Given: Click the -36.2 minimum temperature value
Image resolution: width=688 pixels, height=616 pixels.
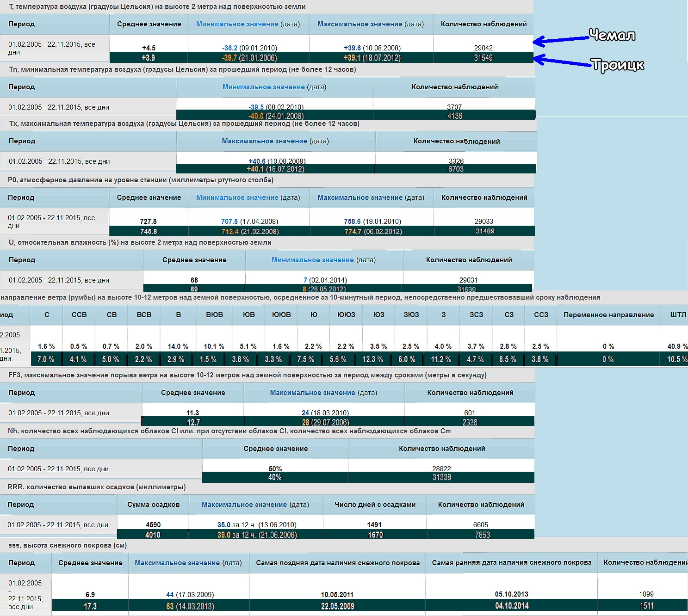Looking at the screenshot, I should pos(229,48).
